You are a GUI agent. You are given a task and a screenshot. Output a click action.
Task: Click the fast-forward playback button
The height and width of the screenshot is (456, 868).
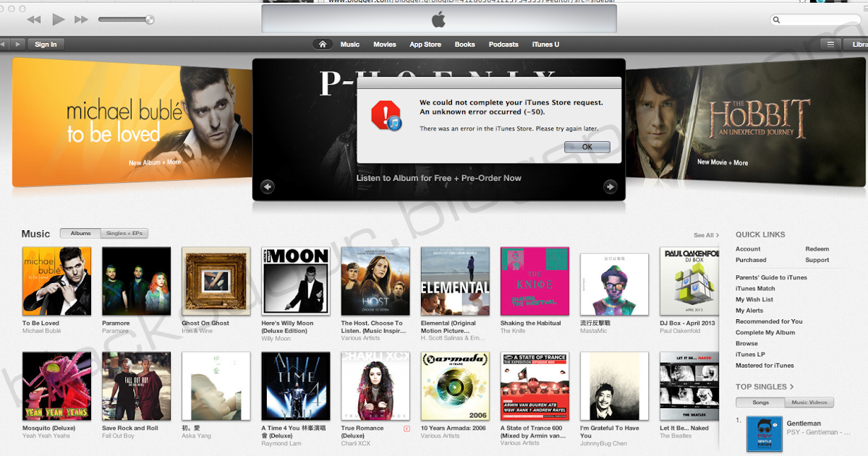82,20
